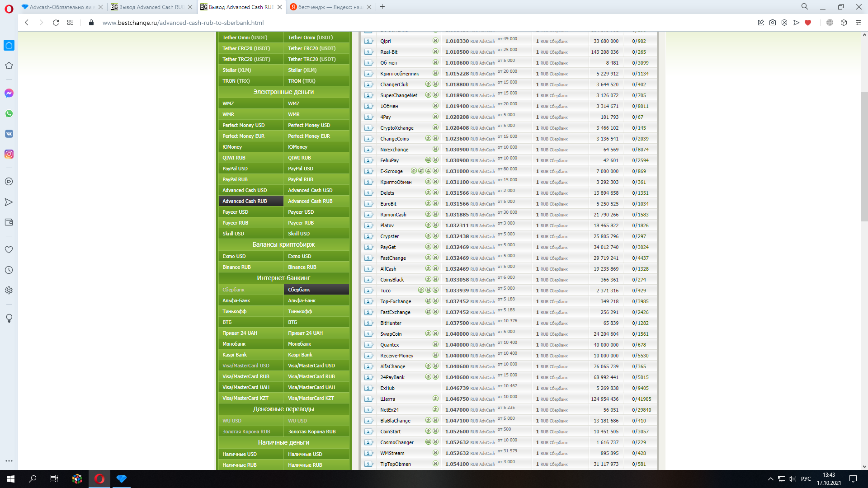Screen dimensions: 868x488
Task: Open info icon for Qipri exchanger
Action: 368,41
